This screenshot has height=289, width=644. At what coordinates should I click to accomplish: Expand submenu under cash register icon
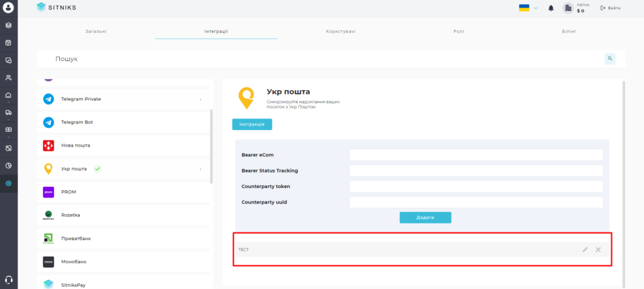coord(8,136)
